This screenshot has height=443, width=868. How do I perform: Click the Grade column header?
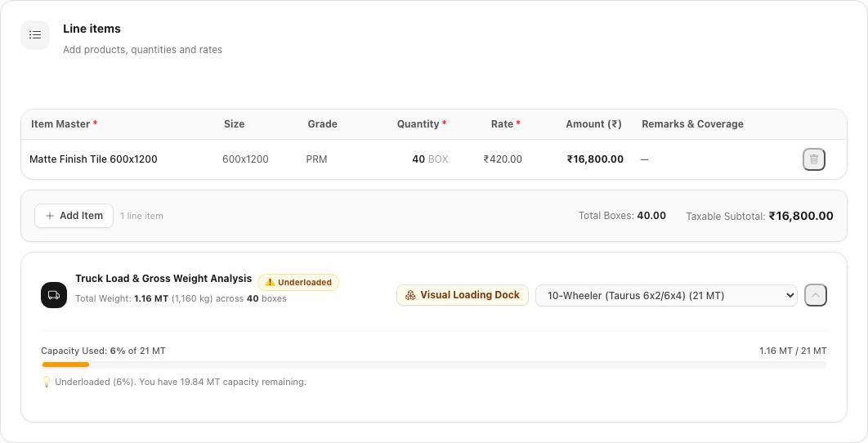coord(323,124)
